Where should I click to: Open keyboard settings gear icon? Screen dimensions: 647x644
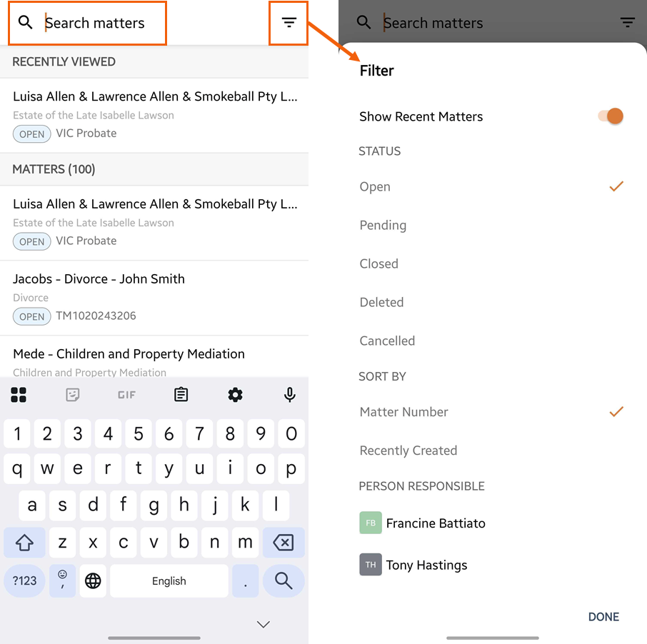(235, 395)
